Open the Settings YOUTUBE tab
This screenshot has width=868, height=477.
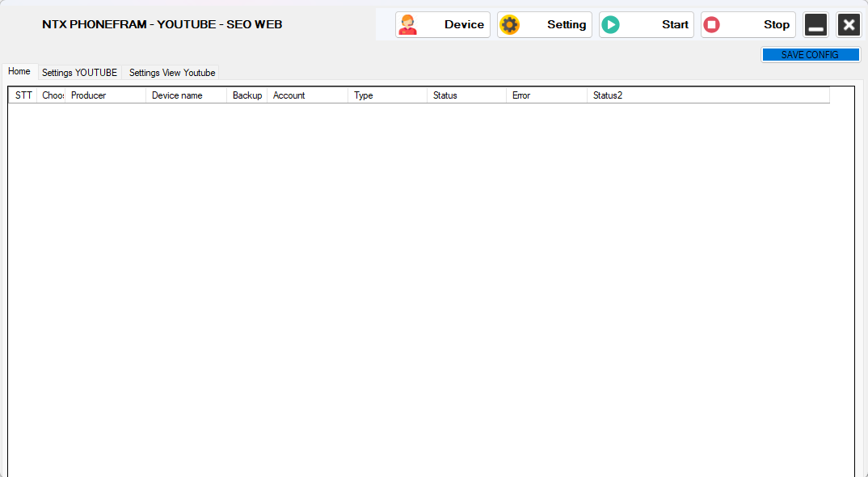click(79, 73)
